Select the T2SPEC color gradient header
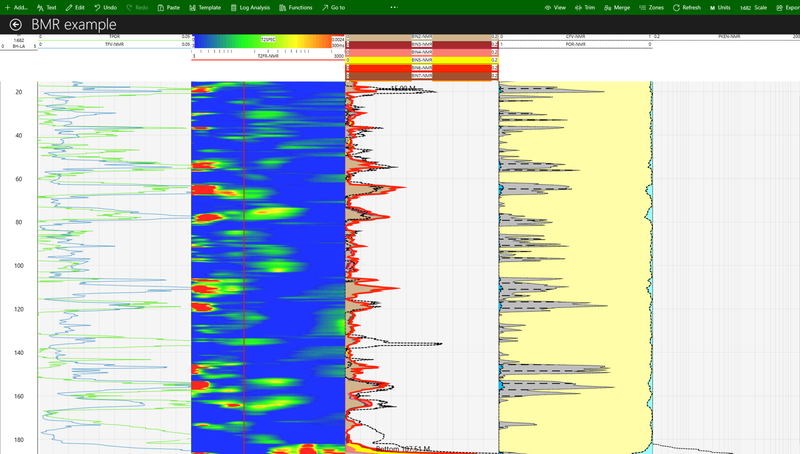The height and width of the screenshot is (454, 800). coord(268,41)
